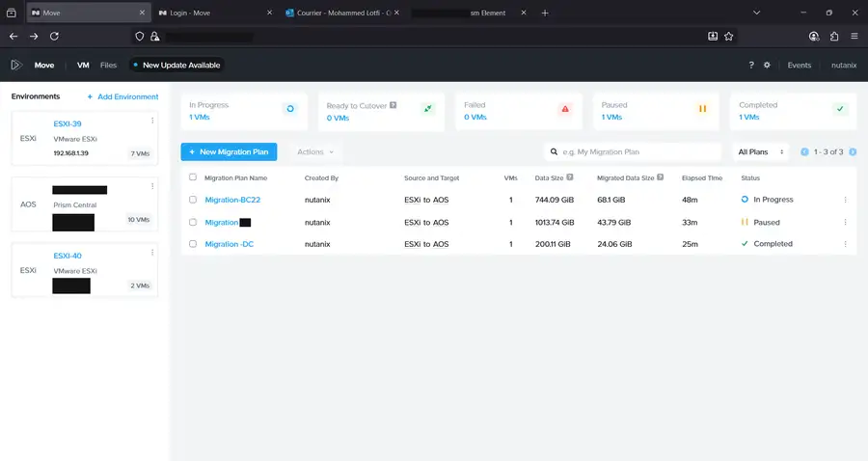Click the Ready to Cutover arrows icon
Viewport: 868px width, 461px height.
coord(427,108)
